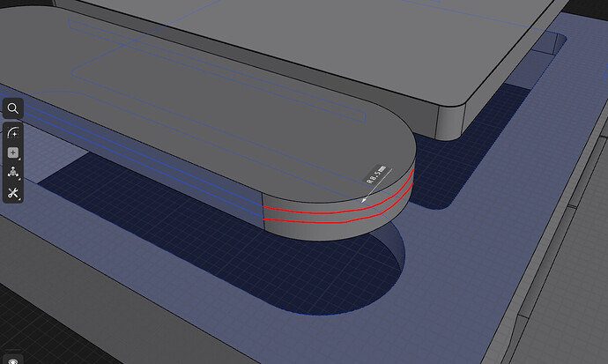608x364 pixels.
Task: Open the add shape tool
Action: point(13,152)
